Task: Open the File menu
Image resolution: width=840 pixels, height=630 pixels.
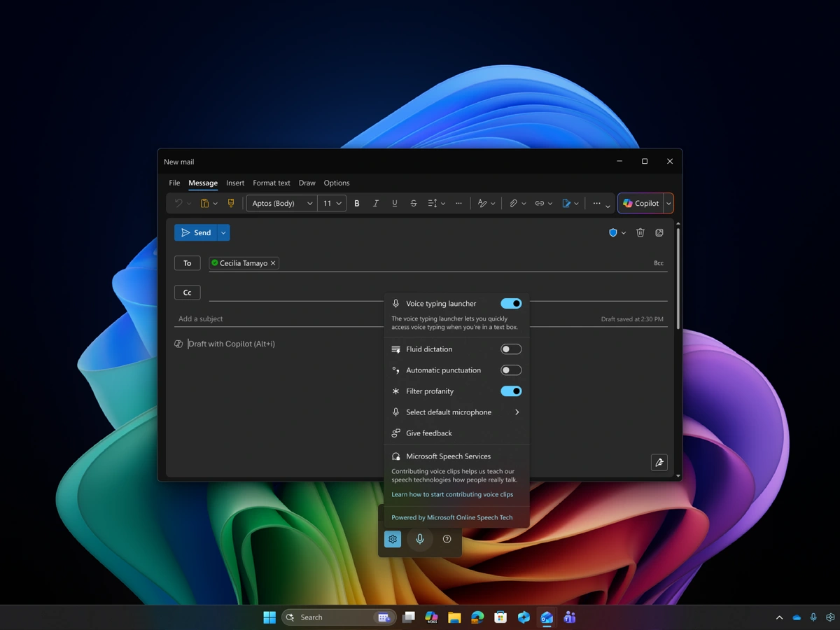Action: click(174, 183)
